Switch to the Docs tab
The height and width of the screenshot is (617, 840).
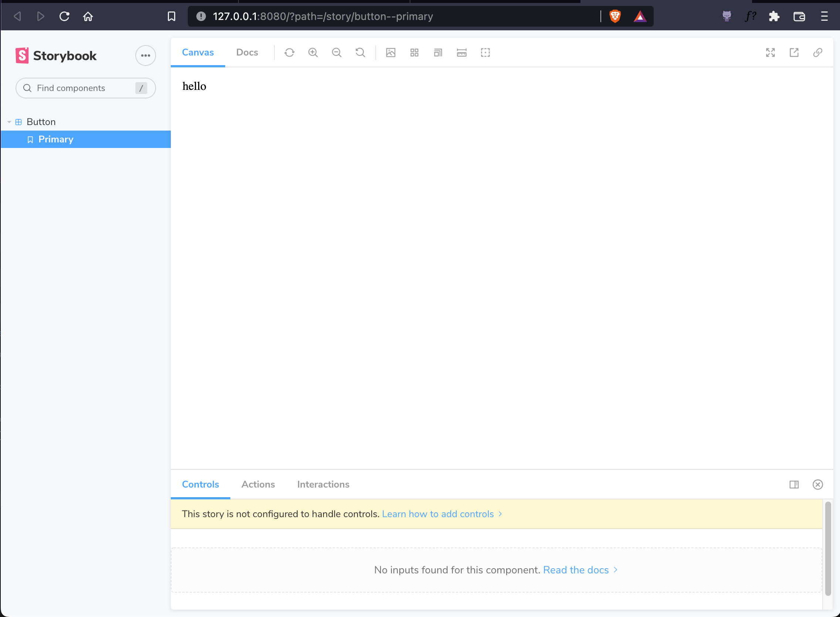(247, 52)
